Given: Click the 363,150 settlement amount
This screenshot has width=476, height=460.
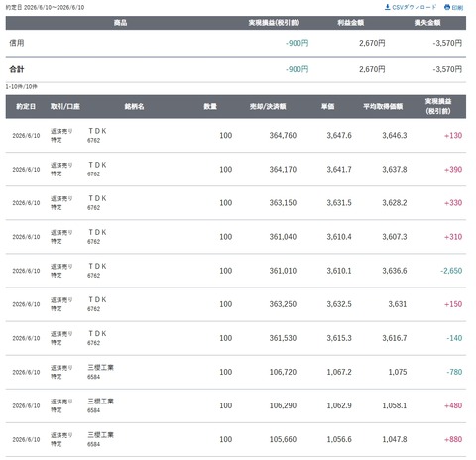Looking at the screenshot, I should 283,203.
